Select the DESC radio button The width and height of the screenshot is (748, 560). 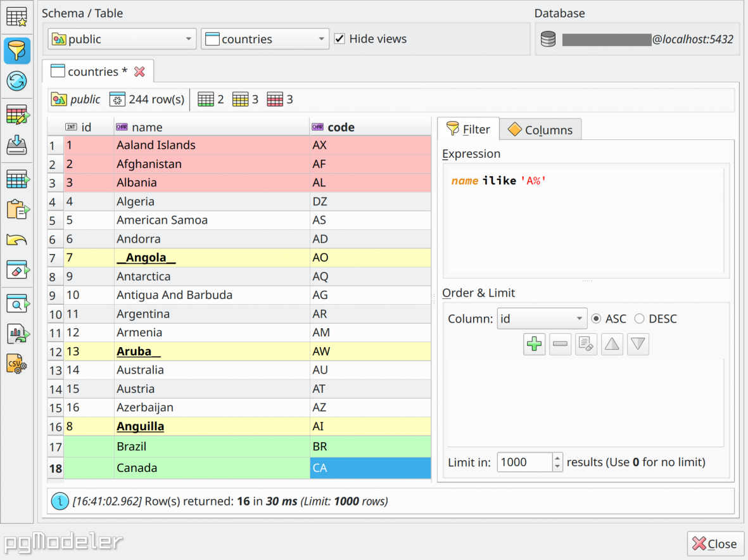(x=639, y=319)
